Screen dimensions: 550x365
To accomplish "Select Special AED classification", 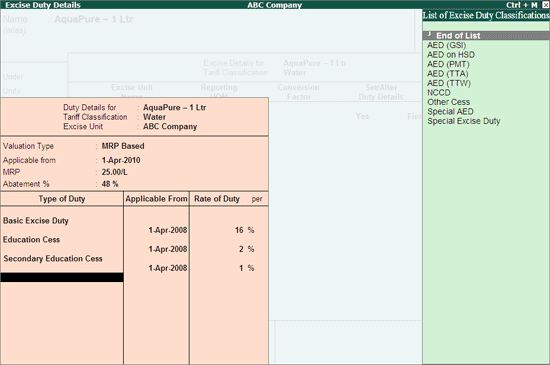I will [450, 111].
